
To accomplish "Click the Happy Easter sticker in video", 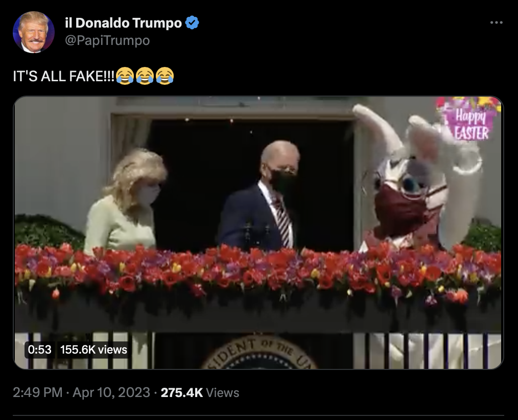I will pos(468,119).
